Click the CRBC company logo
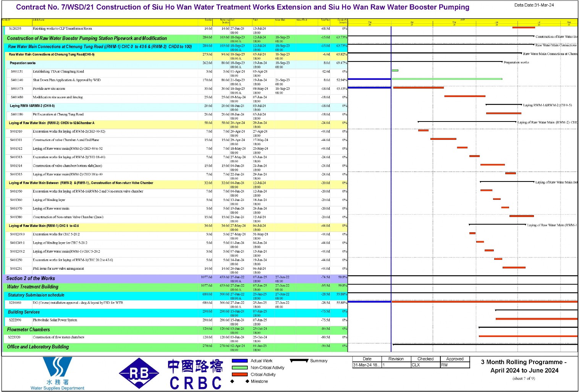This screenshot has height=392, width=579. pyautogui.click(x=195, y=374)
